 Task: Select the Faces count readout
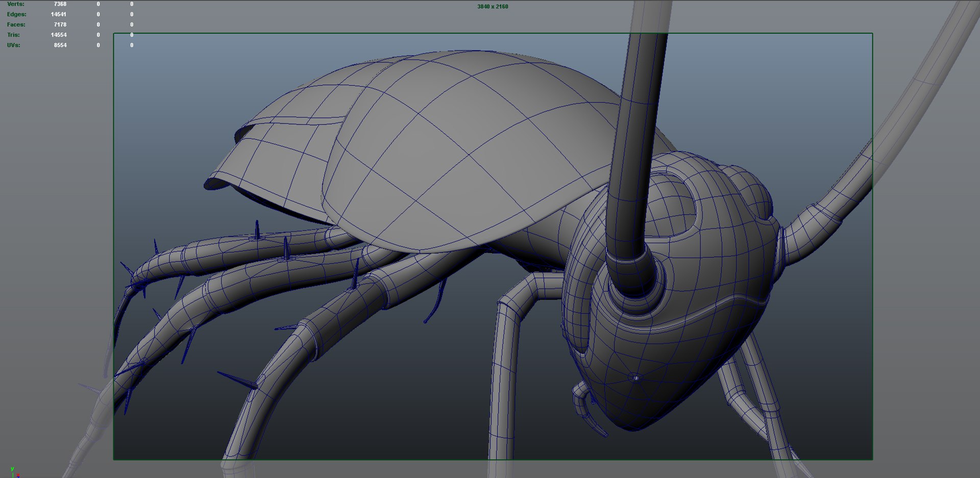pos(60,24)
